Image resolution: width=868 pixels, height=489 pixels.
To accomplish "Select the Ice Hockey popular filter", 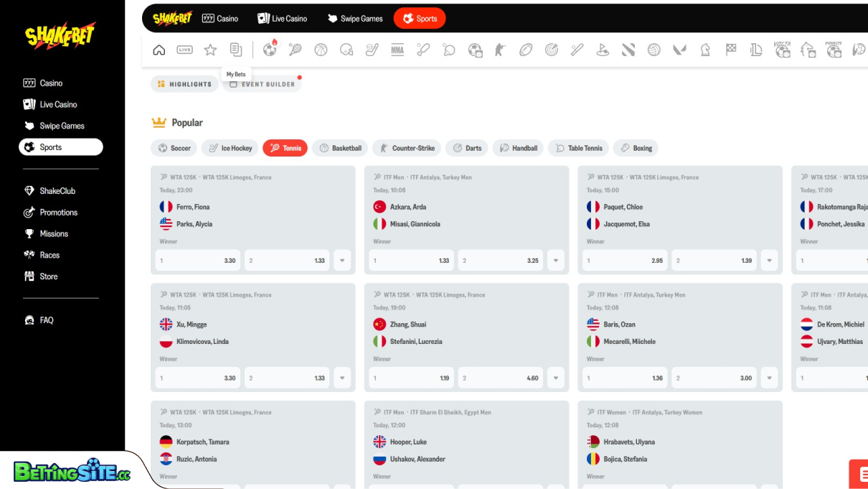I will coord(230,149).
